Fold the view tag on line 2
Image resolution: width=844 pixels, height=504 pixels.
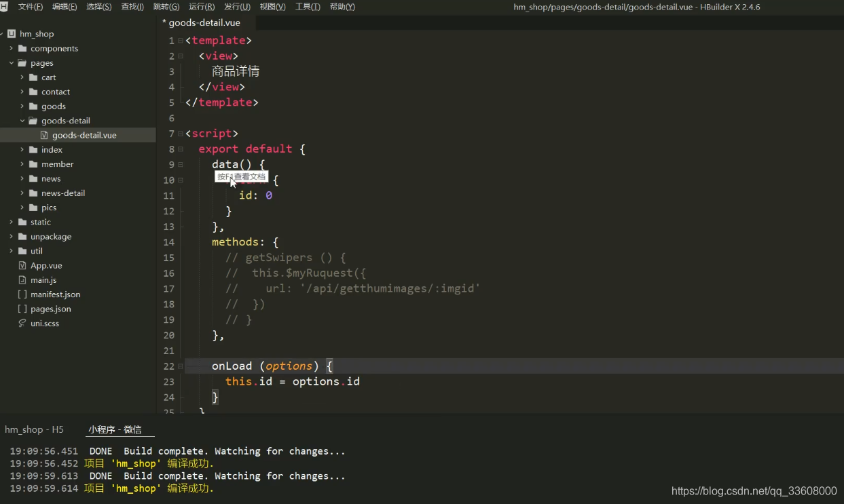coord(181,56)
